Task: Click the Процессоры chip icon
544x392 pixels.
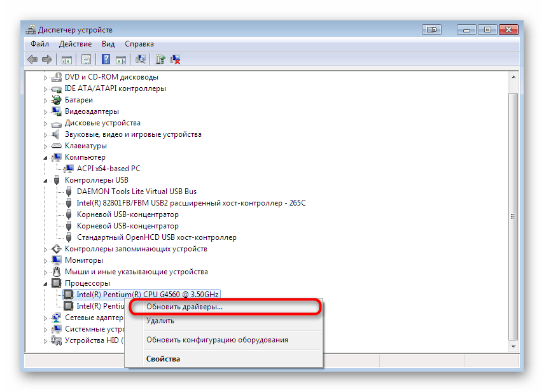Action: coord(56,283)
